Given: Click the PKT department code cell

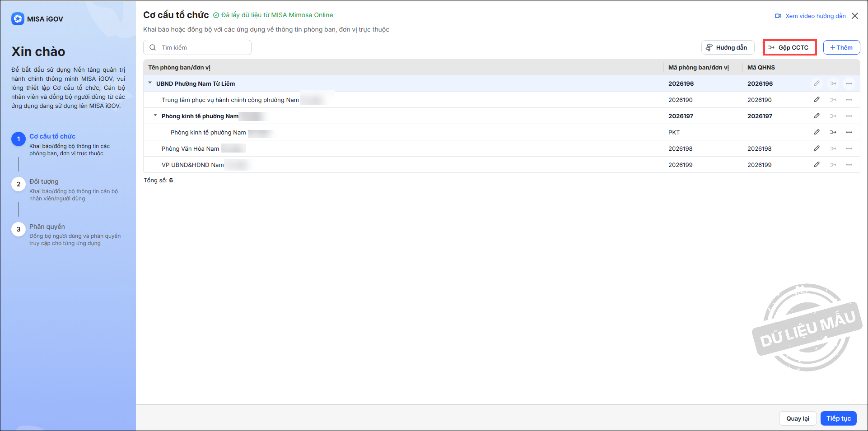Looking at the screenshot, I should tap(674, 132).
